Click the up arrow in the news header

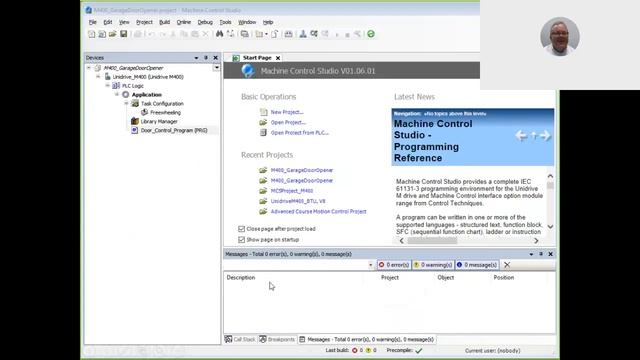534,136
